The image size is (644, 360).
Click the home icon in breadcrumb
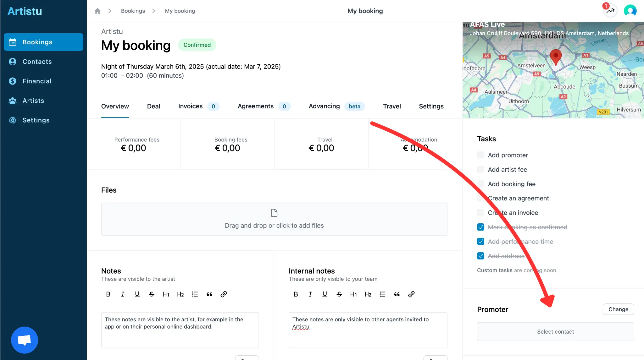point(97,11)
